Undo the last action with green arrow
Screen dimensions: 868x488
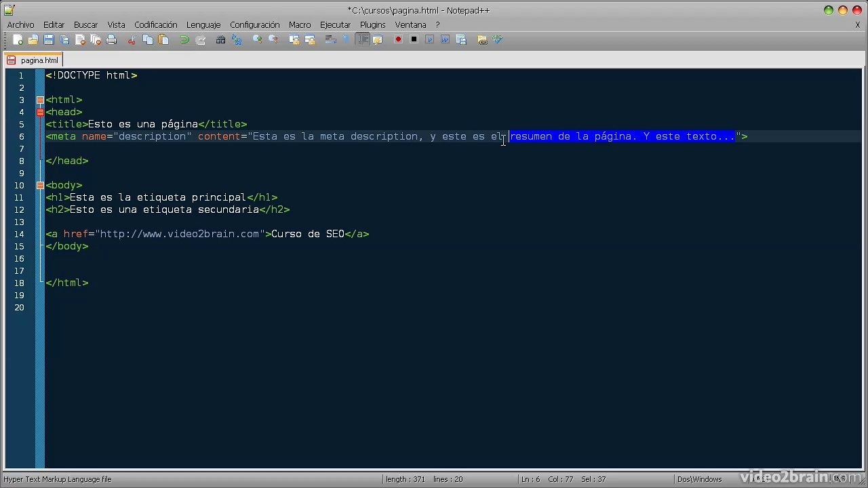pyautogui.click(x=184, y=40)
